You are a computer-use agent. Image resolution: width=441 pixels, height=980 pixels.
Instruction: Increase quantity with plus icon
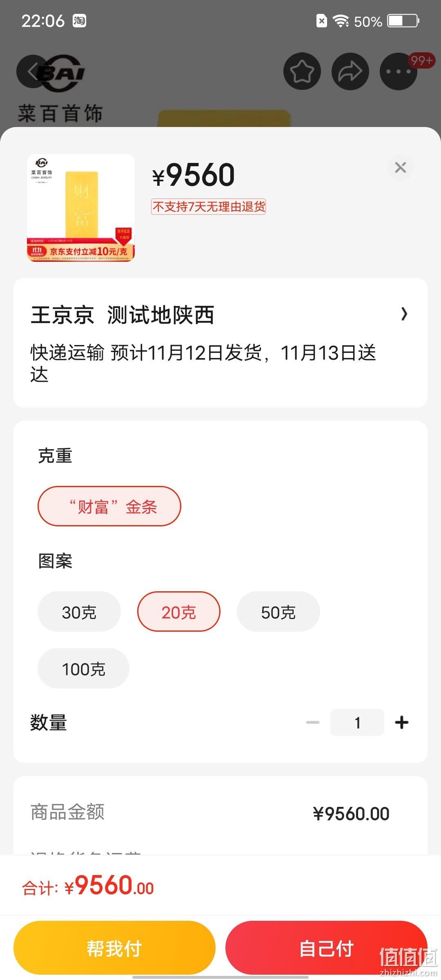402,722
